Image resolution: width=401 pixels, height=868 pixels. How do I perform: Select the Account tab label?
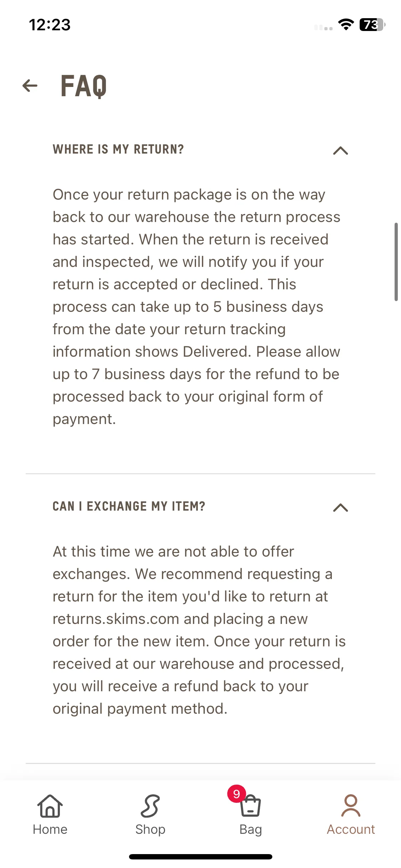351,830
